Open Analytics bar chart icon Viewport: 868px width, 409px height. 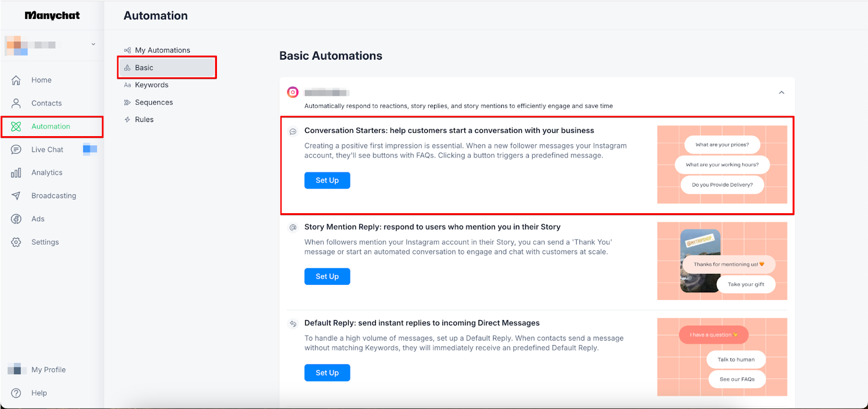coord(16,172)
